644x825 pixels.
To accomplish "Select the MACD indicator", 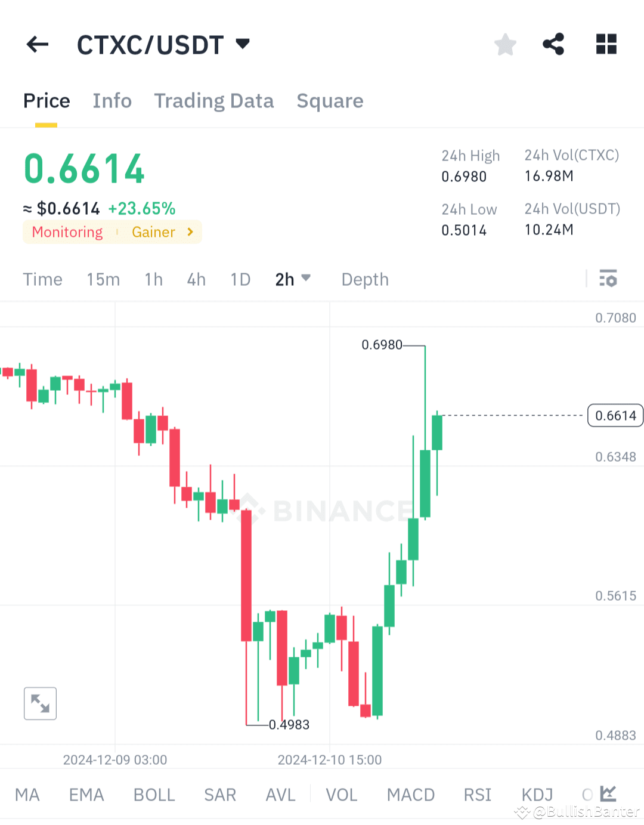I will pos(411,794).
